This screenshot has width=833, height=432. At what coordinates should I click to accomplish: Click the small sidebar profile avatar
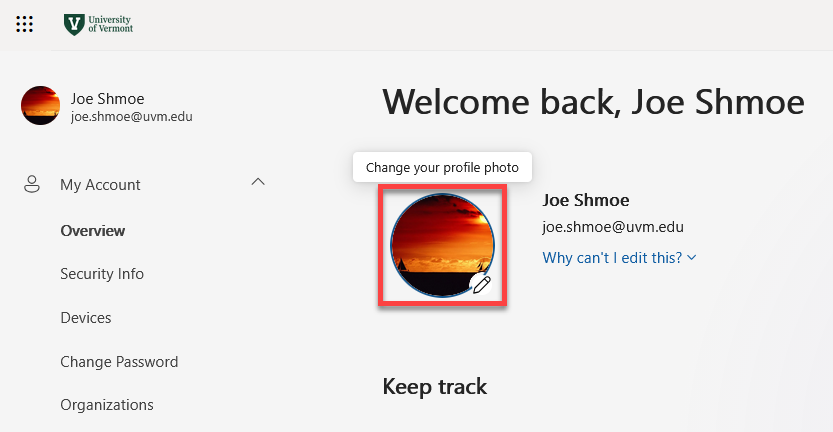40,105
